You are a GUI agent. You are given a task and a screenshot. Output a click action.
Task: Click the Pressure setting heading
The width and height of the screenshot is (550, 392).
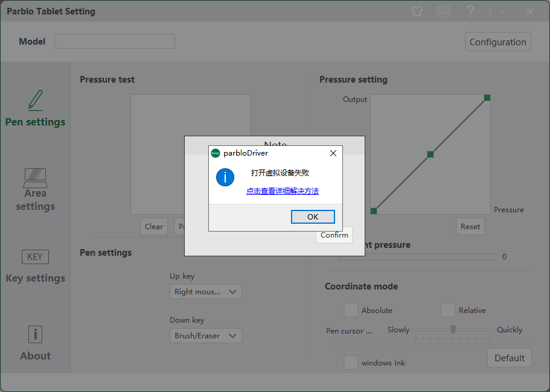tap(353, 80)
